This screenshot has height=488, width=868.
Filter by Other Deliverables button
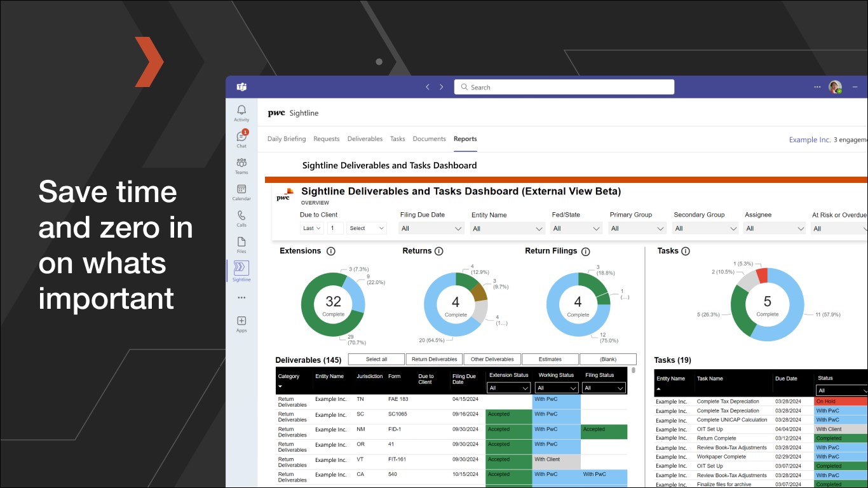pyautogui.click(x=492, y=359)
